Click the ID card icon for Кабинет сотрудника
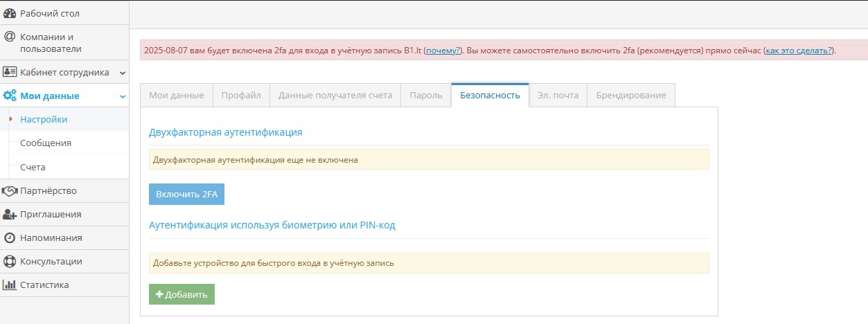Screen dimensions: 868x324 pyautogui.click(x=10, y=72)
